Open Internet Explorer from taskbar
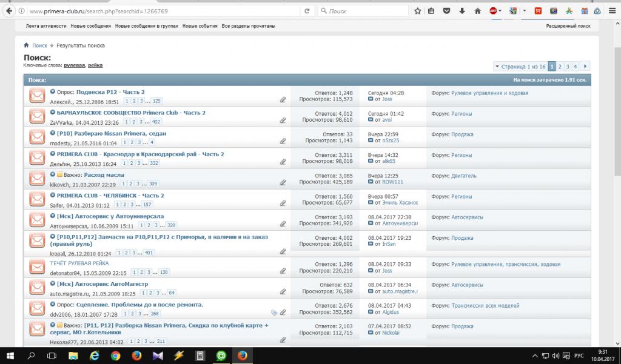The height and width of the screenshot is (364, 621). (x=94, y=356)
